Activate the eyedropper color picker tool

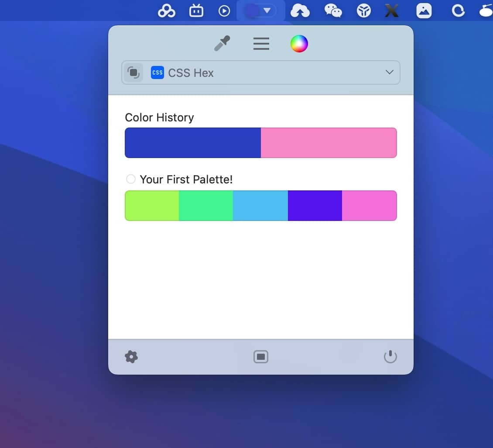tap(222, 43)
